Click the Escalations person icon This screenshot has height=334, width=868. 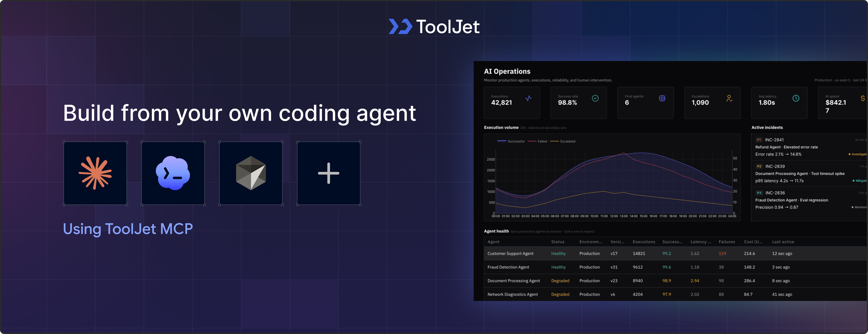point(729,98)
